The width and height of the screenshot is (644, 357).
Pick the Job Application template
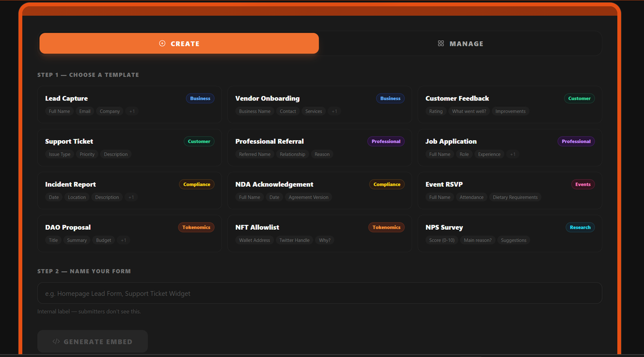tap(510, 148)
